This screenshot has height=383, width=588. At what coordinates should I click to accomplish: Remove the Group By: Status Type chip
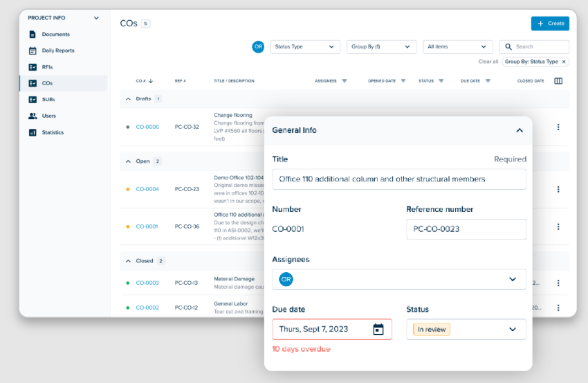tap(564, 62)
